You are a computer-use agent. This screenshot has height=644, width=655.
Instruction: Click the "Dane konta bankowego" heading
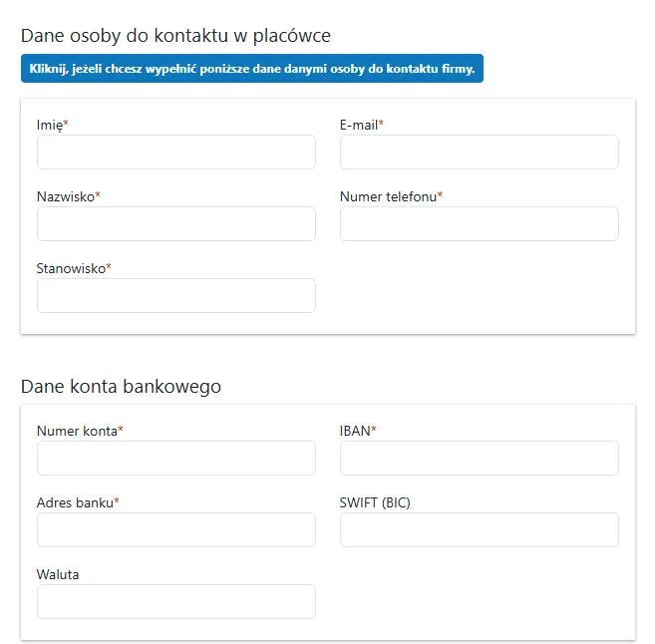[x=122, y=387]
